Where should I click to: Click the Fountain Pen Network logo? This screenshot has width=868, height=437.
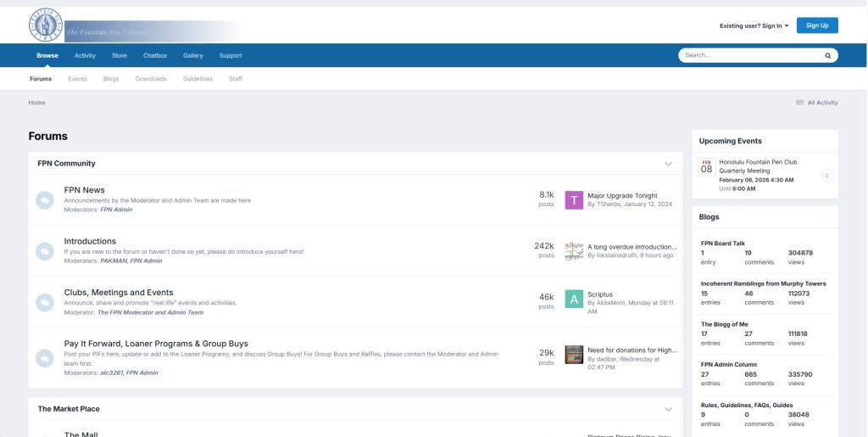(47, 25)
